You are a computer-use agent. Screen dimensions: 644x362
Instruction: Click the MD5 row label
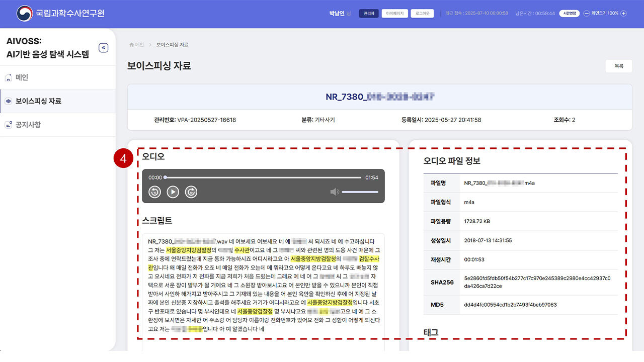(x=436, y=305)
